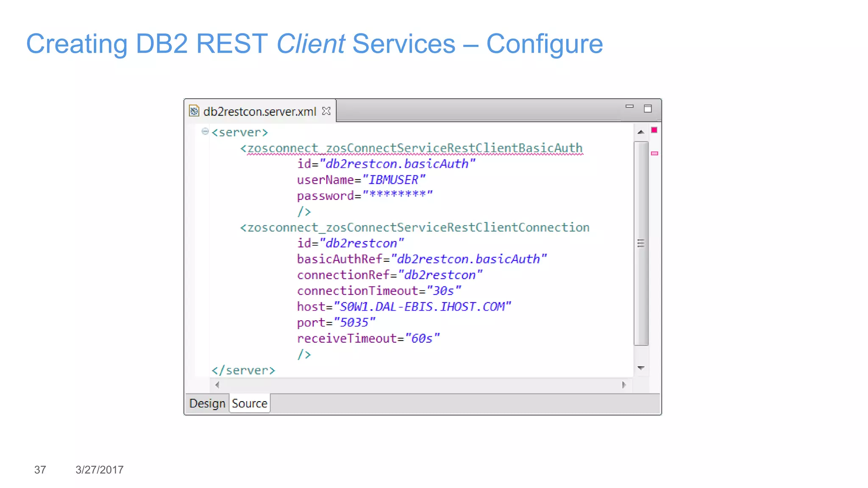
Task: Click the connectionRef="db2restcon" attribute
Action: coord(389,275)
